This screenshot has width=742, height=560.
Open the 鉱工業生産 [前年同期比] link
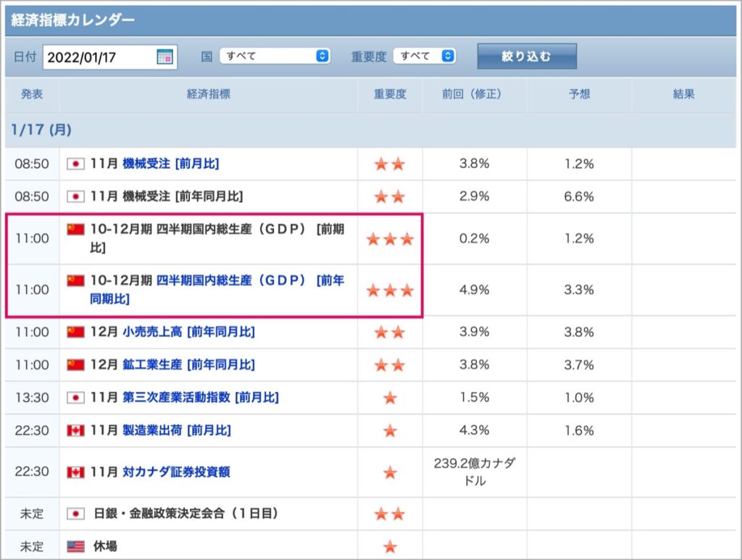(x=188, y=364)
